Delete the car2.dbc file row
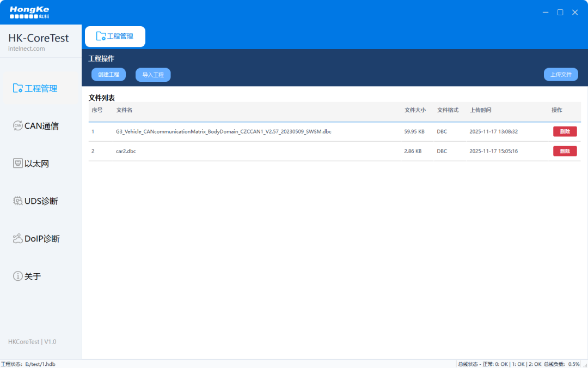The width and height of the screenshot is (588, 368). coord(565,151)
